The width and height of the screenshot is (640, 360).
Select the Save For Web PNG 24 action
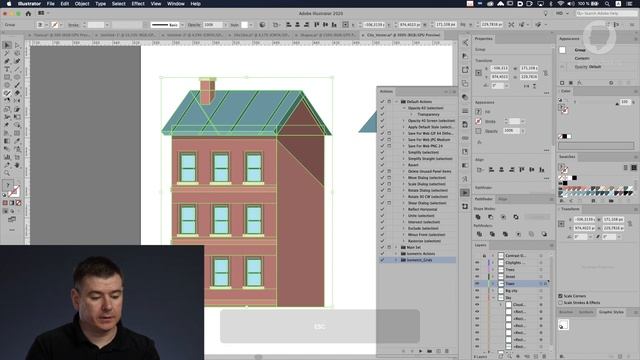[425, 146]
